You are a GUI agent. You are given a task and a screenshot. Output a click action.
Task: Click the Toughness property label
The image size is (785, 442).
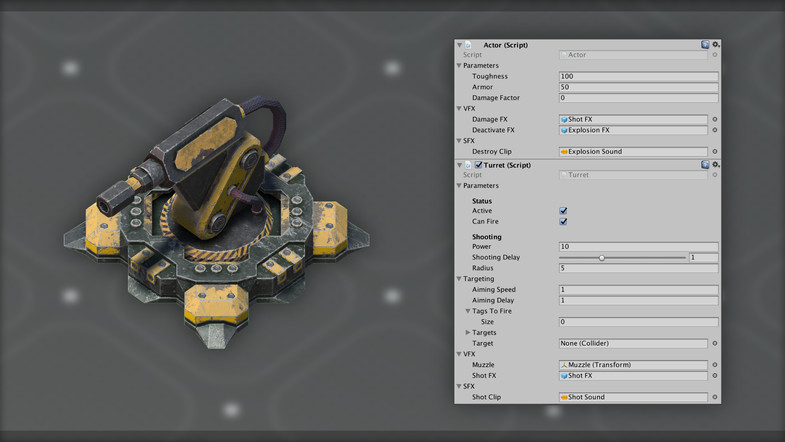(x=490, y=76)
